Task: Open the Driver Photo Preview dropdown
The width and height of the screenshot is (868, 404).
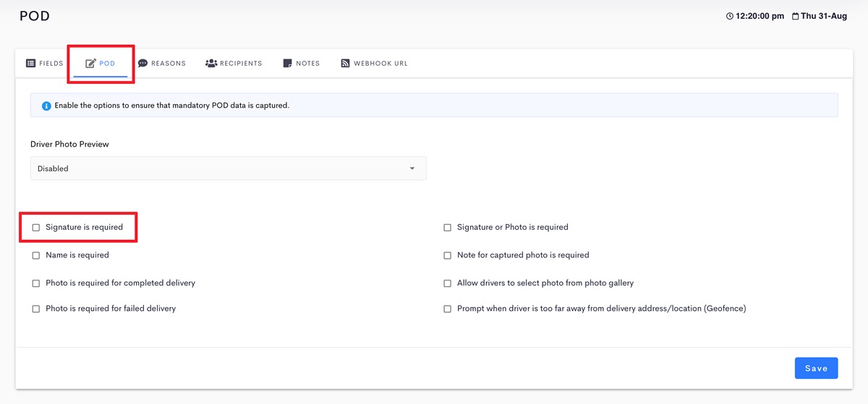Action: pos(228,168)
